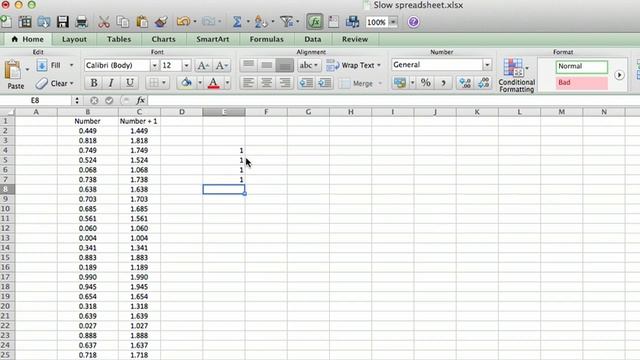Screen dimensions: 640x360
Task: Click the increase font size icon
Action: coord(202,65)
